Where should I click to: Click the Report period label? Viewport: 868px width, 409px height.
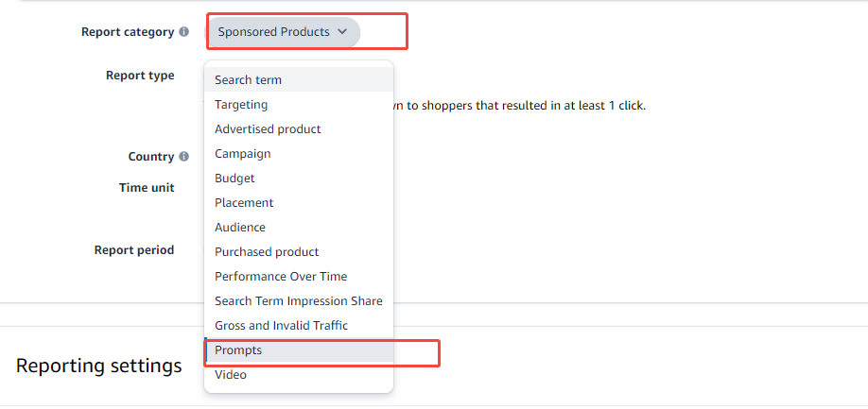click(x=134, y=250)
